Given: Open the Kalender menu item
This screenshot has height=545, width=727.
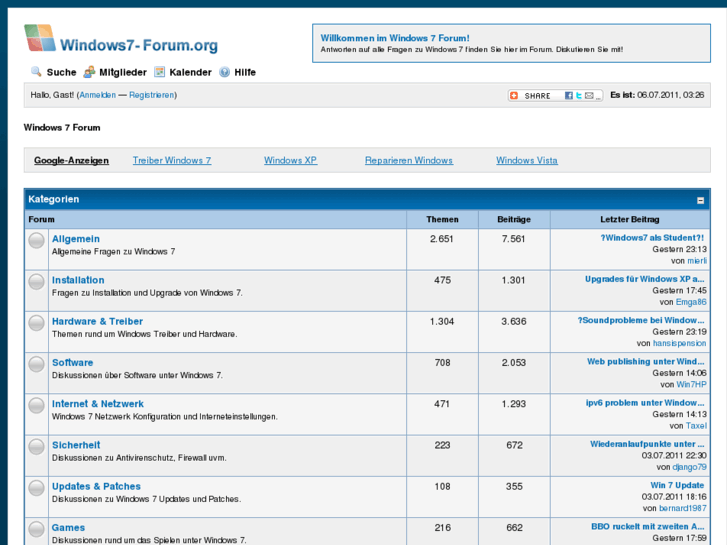Looking at the screenshot, I should pyautogui.click(x=191, y=72).
